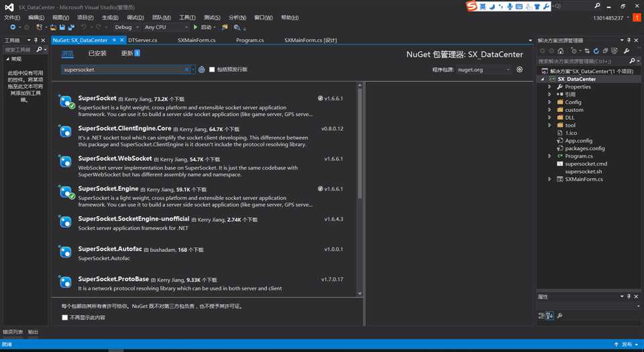This screenshot has height=352, width=644.
Task: Expand the Config folder in Solution Explorer
Action: [549, 102]
